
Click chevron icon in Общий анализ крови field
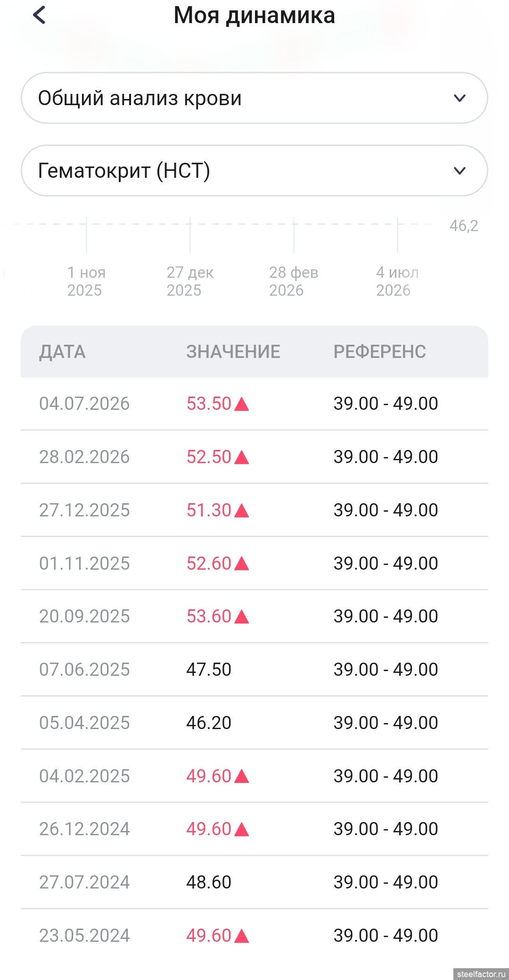460,98
